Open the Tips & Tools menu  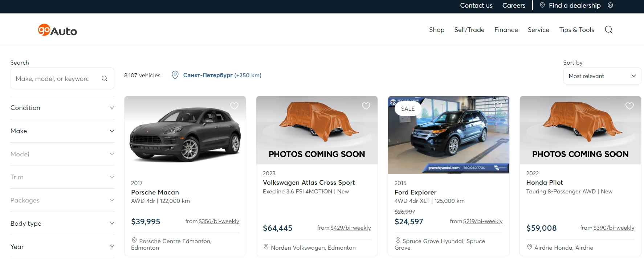tap(576, 30)
